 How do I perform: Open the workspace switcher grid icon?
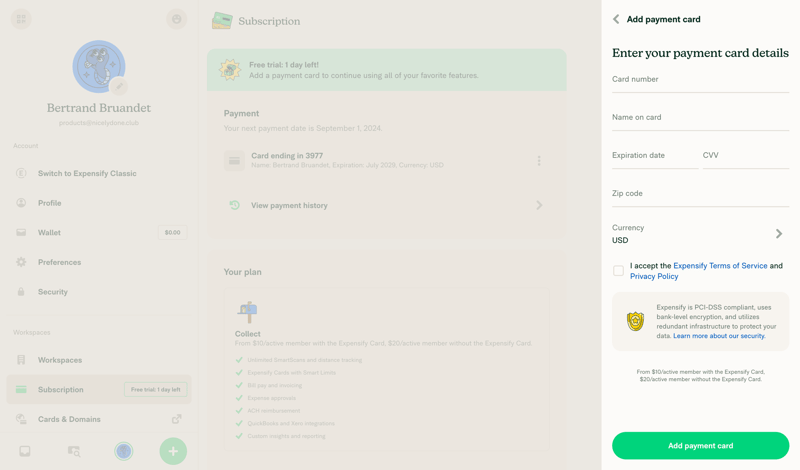[x=21, y=19]
